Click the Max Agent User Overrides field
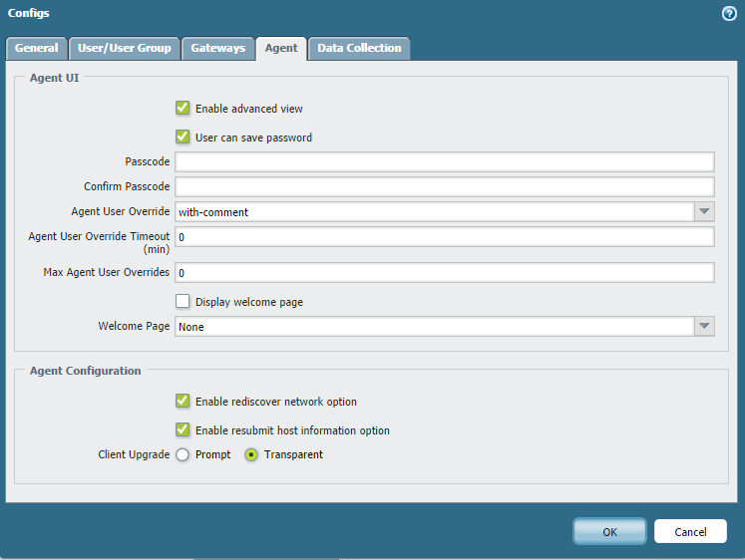Screen dimensions: 745x560 point(444,272)
